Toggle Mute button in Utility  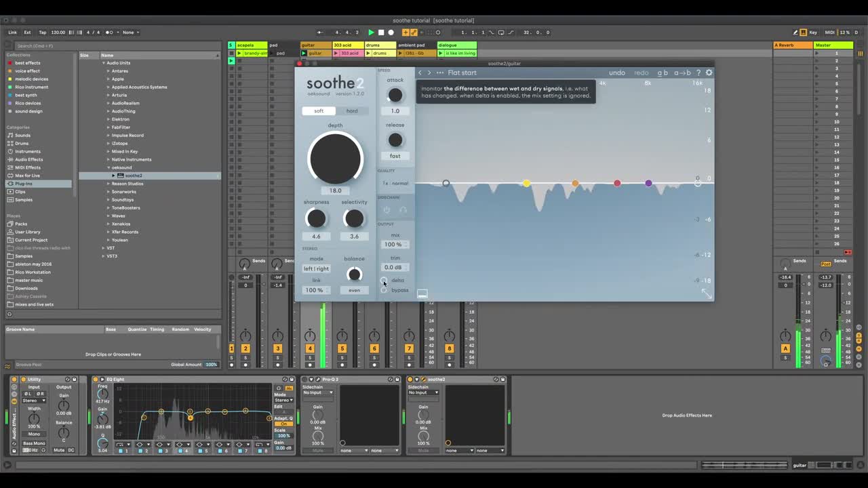tap(59, 450)
